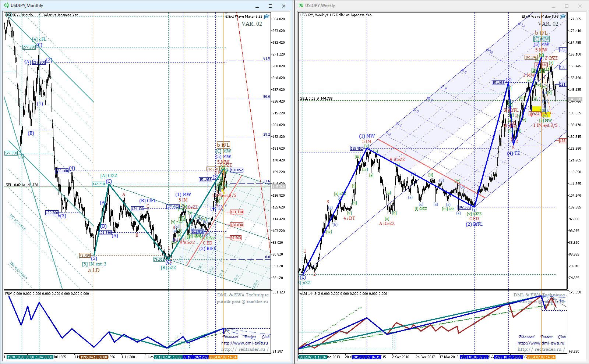Click the 125.852 label in Weekly chart
This screenshot has height=364, width=589.
(356, 149)
